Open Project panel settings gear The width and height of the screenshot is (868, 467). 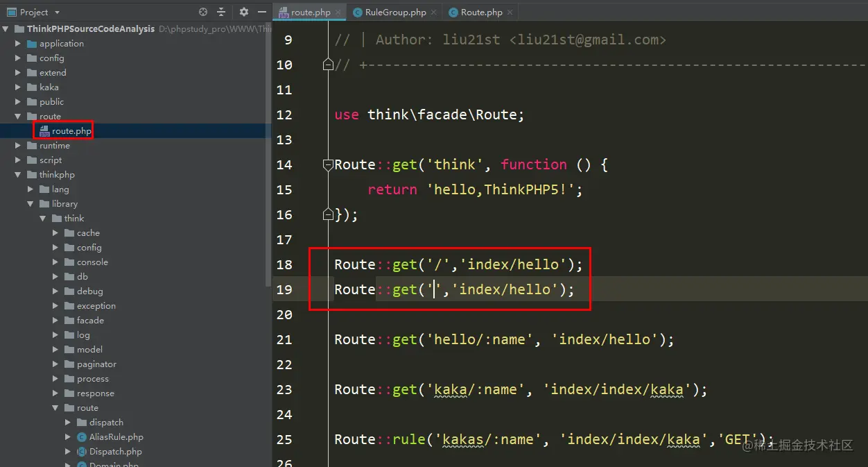tap(243, 12)
